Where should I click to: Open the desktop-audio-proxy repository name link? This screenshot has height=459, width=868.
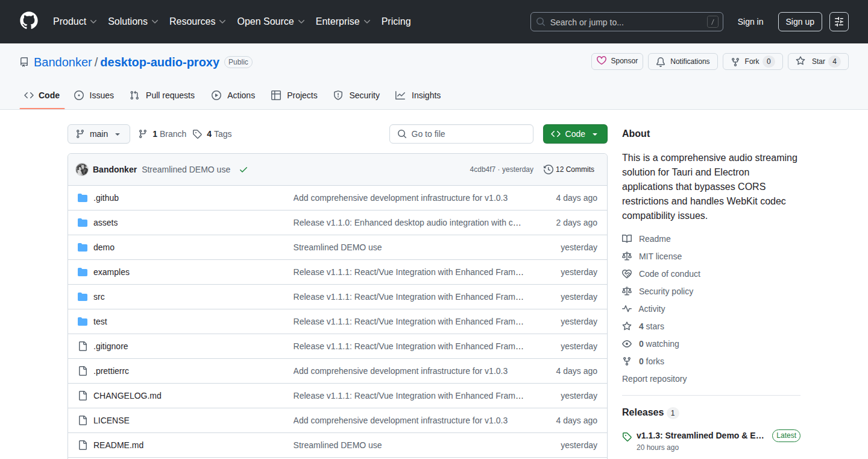coord(160,62)
